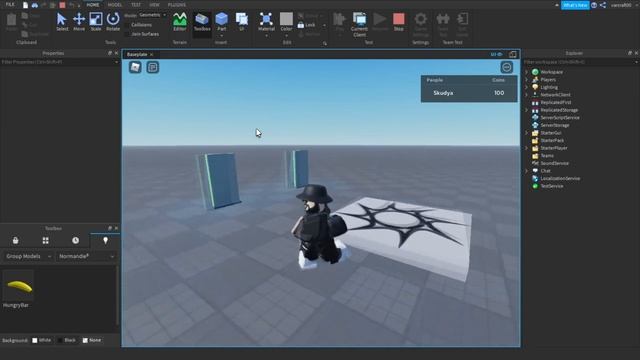Choose the Move tool

coord(79,22)
